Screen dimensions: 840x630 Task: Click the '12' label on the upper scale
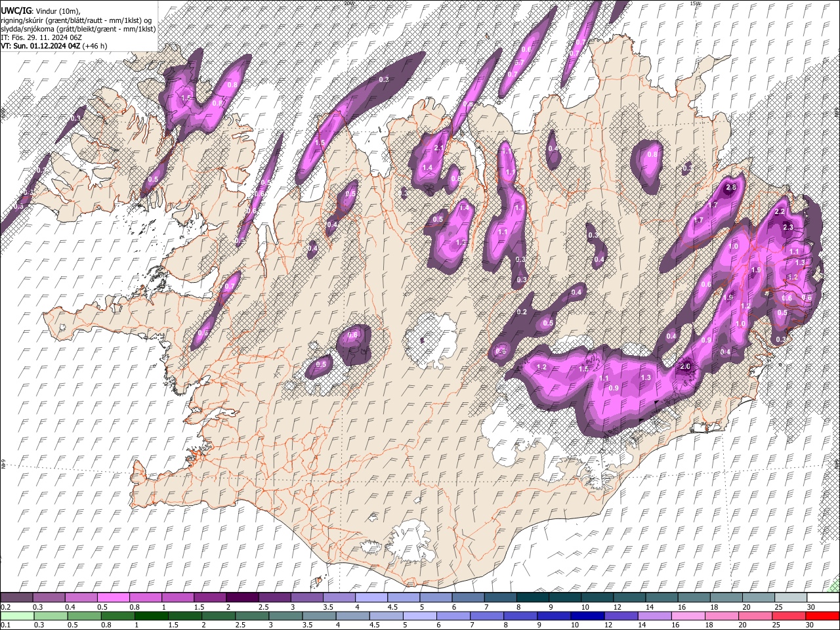coord(616,607)
